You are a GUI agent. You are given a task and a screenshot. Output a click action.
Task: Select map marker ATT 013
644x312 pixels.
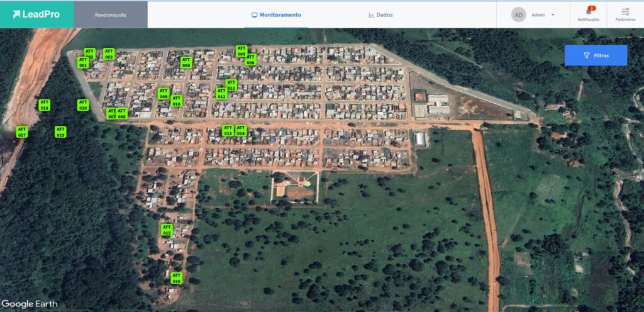(228, 130)
